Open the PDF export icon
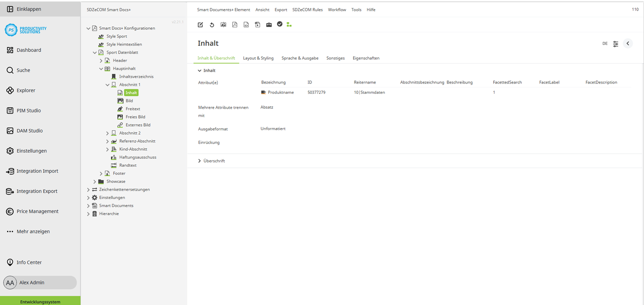This screenshot has width=644, height=305. pyautogui.click(x=235, y=24)
